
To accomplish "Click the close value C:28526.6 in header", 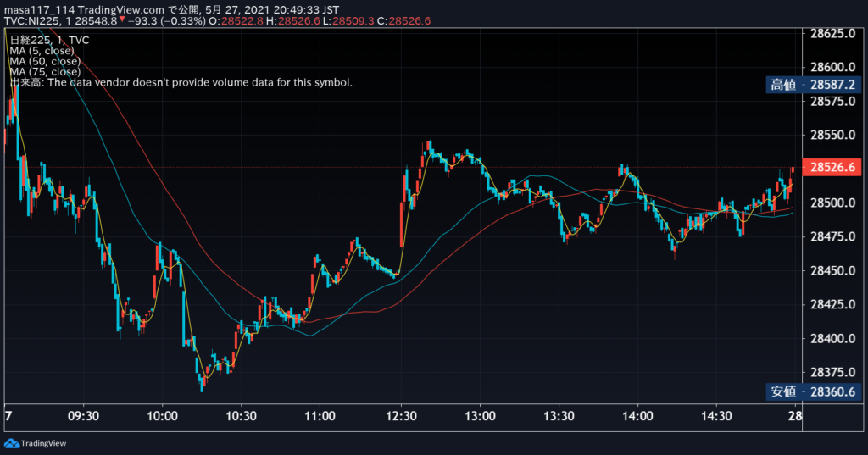I will (403, 21).
